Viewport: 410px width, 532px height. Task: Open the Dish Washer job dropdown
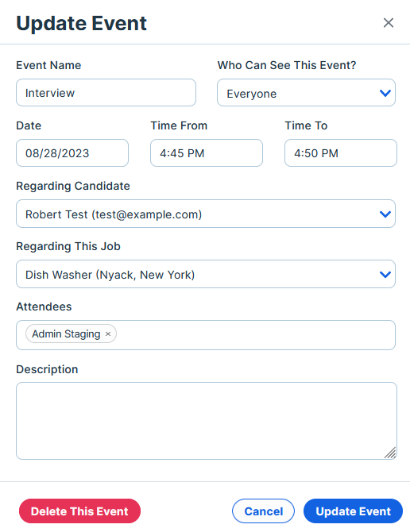[x=206, y=274]
